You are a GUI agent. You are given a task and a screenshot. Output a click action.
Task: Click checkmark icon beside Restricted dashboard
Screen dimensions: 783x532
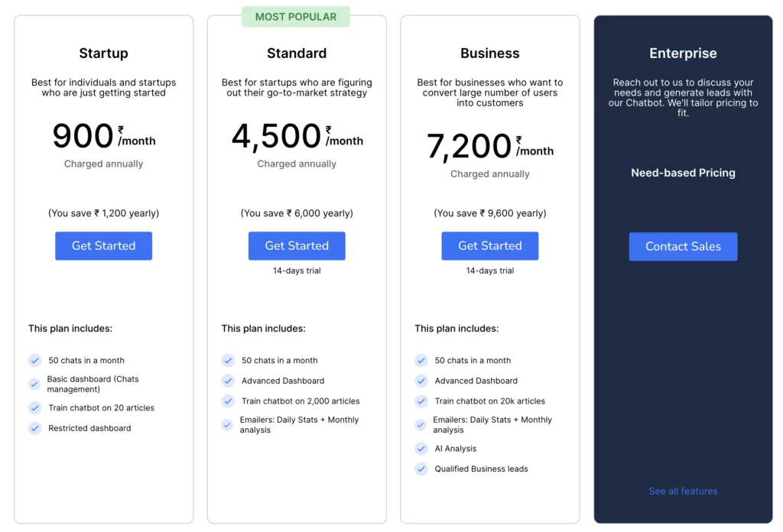tap(34, 429)
